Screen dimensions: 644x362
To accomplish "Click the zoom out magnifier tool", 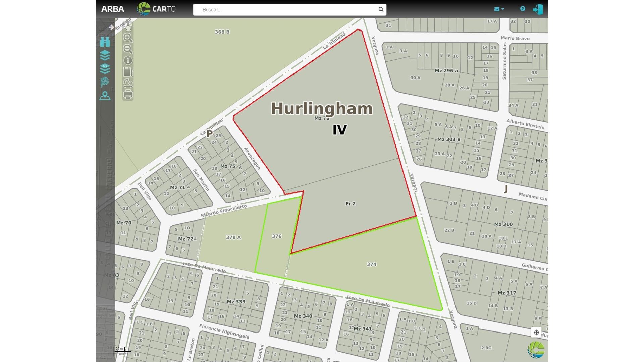I will coord(128,49).
